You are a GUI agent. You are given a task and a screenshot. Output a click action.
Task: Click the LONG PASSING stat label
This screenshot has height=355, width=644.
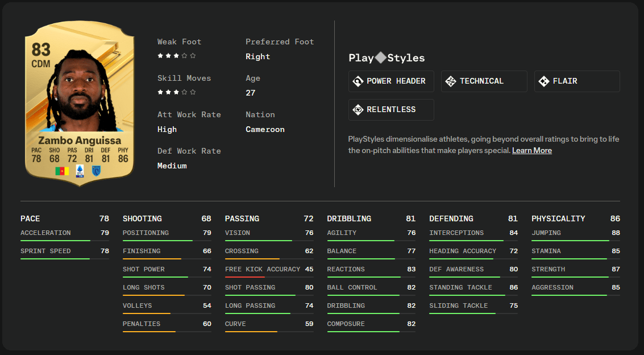[250, 306]
